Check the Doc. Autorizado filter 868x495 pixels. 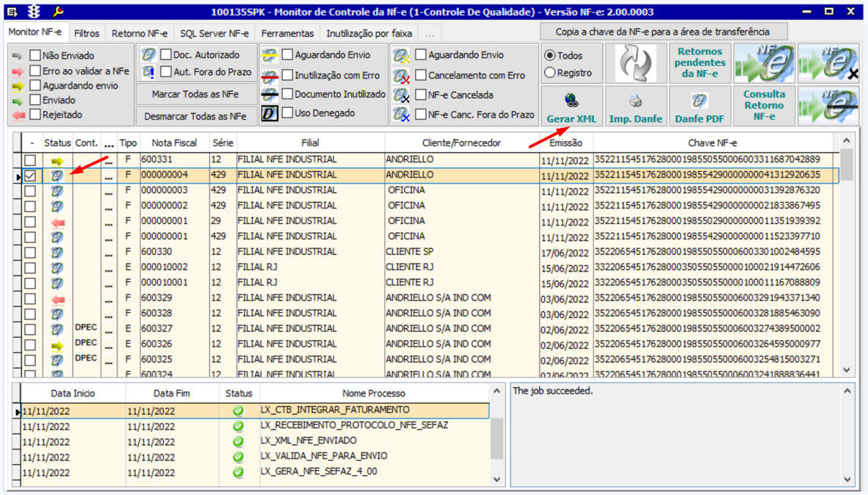point(166,54)
